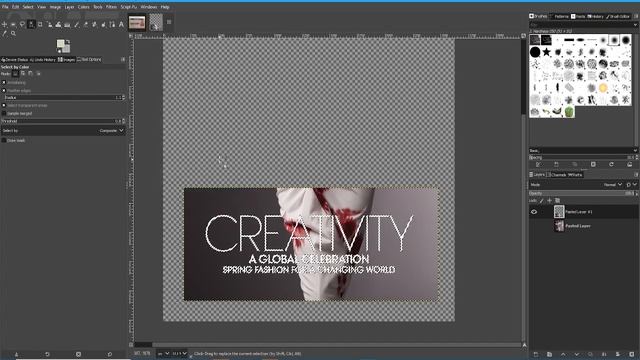
Task: Open the Select menu
Action: 28,7
